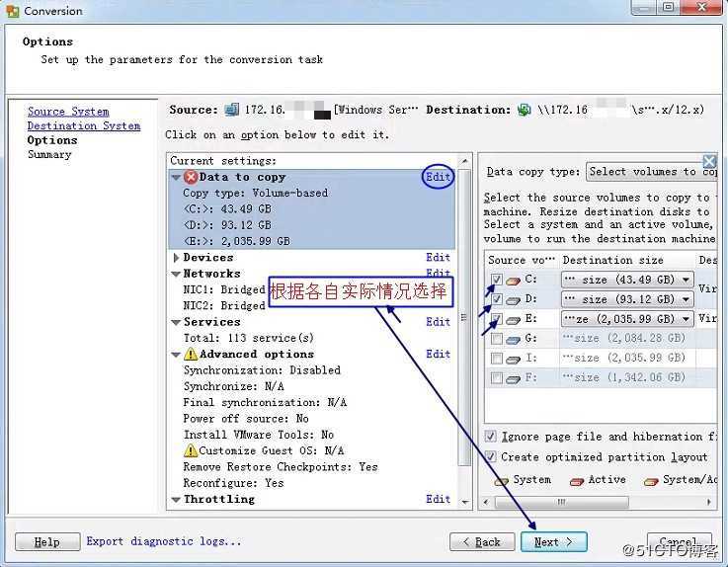Click the Help button

click(x=47, y=542)
